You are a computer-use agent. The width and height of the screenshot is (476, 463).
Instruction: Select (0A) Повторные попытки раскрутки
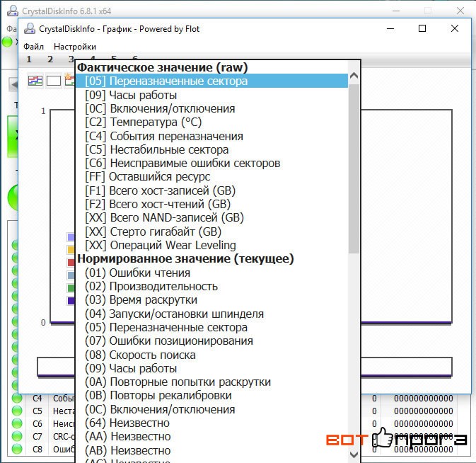(211, 382)
